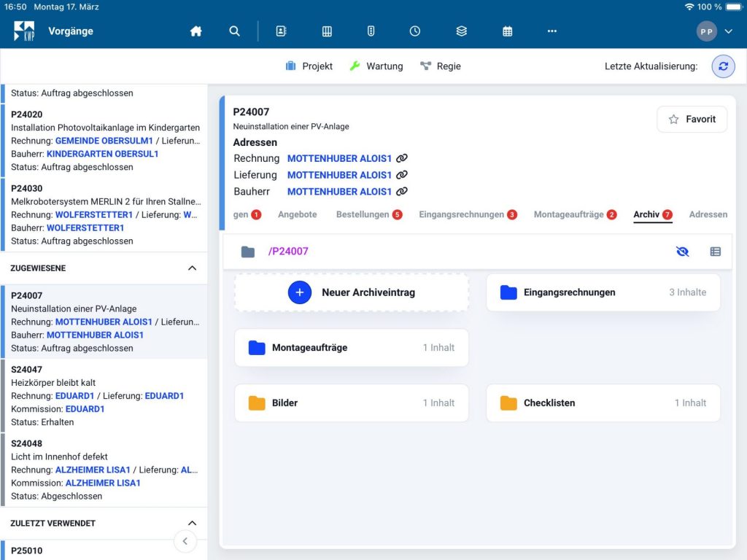Switch archive to list view

tap(715, 252)
